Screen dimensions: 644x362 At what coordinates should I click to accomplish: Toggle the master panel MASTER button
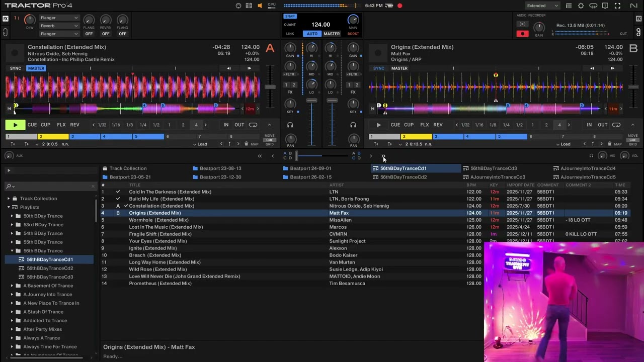(x=332, y=34)
